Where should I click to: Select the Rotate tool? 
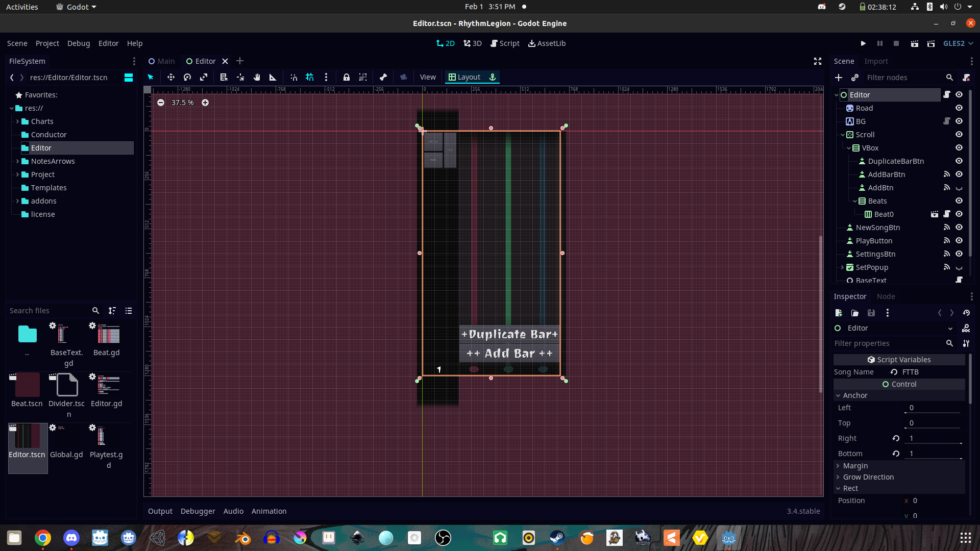(x=187, y=77)
